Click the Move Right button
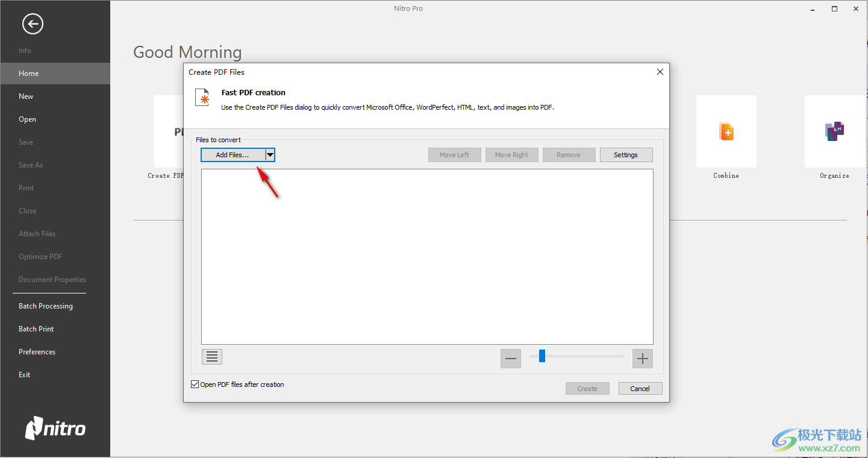868x458 pixels. [512, 155]
